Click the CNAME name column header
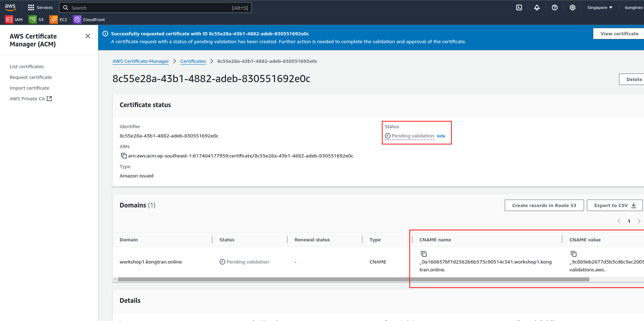Image resolution: width=644 pixels, height=321 pixels. coord(435,240)
